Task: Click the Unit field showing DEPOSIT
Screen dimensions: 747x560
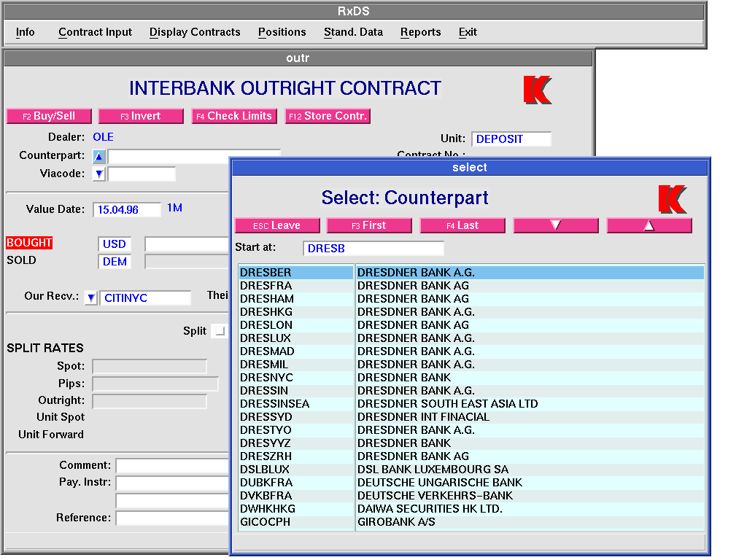Action: pos(511,139)
